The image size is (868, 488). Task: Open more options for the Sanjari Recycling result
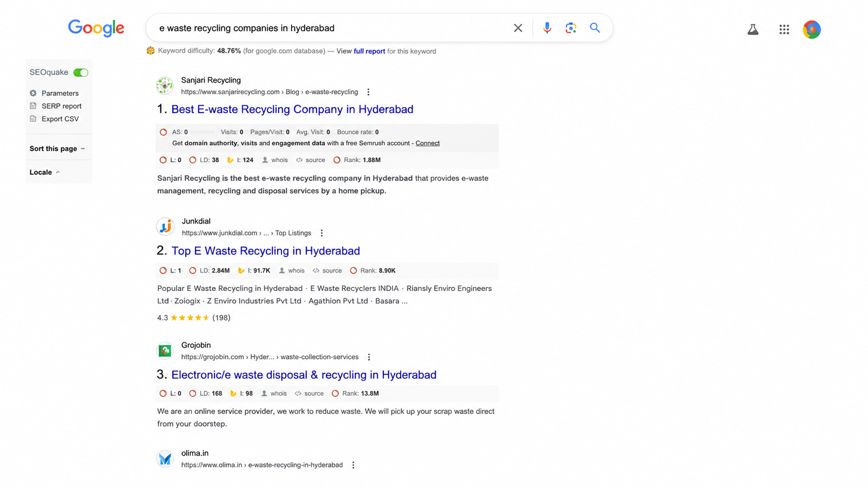click(368, 92)
